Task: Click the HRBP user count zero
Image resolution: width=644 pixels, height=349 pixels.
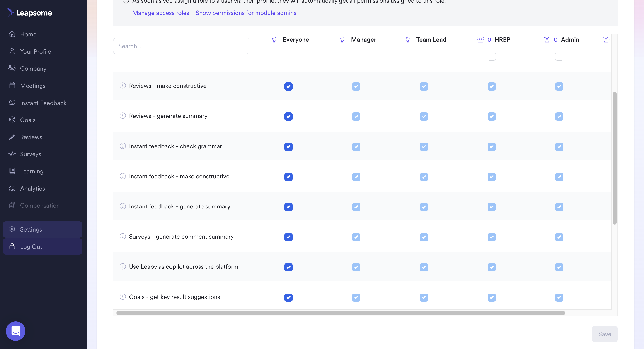Action: 489,40
